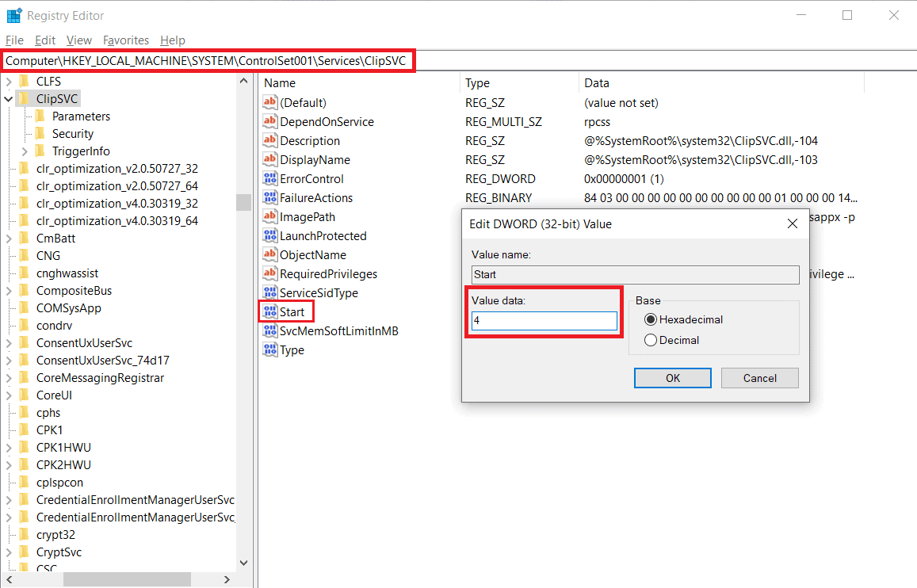This screenshot has width=917, height=588.
Task: Click the tree pane scroll down arrow
Action: click(x=244, y=563)
